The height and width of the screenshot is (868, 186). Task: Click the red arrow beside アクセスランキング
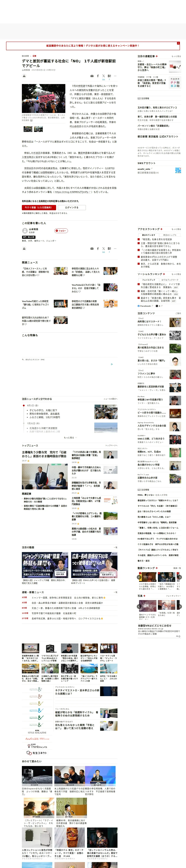coord(161,229)
